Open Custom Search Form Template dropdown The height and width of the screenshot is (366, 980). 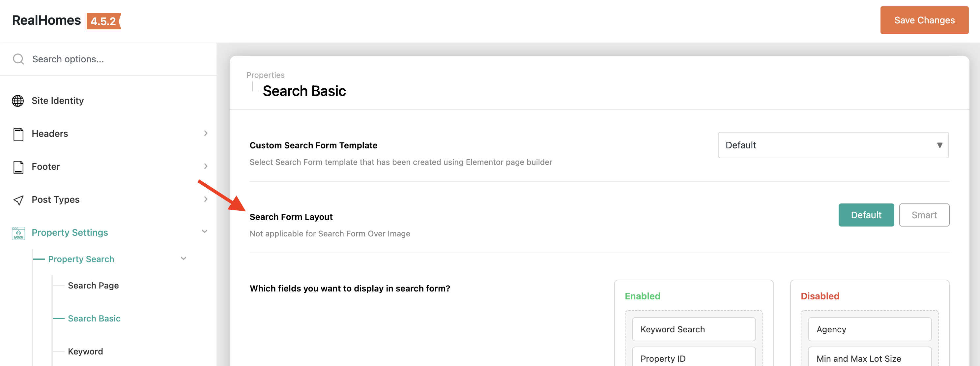833,145
